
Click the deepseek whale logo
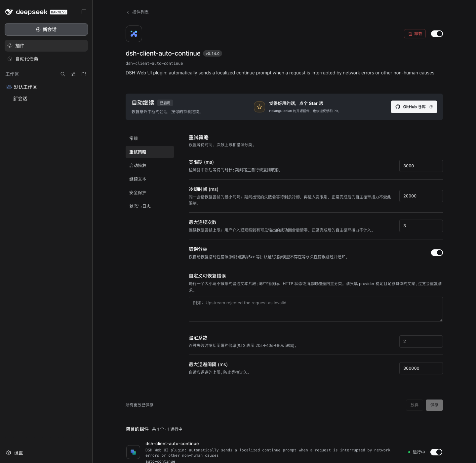(x=9, y=12)
